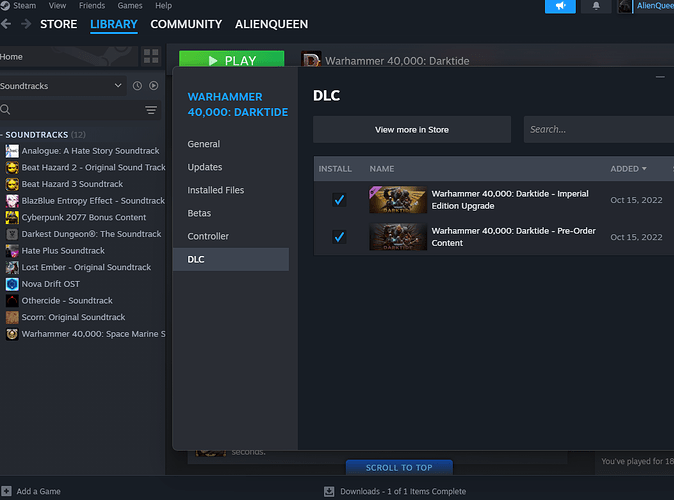Click SCROLL TO TOP button
674x500 pixels.
pos(399,467)
